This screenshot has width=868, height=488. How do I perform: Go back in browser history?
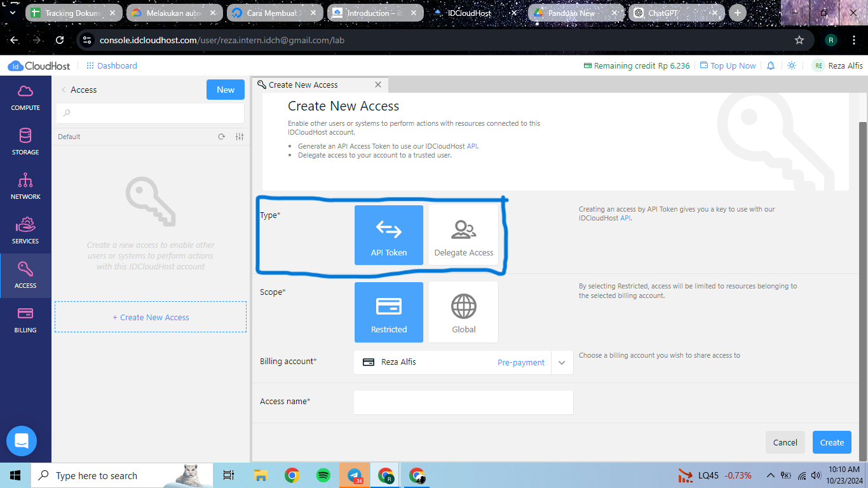(14, 40)
